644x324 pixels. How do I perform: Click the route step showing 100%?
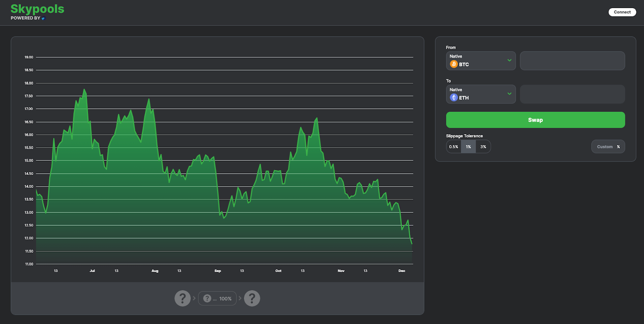(217, 299)
